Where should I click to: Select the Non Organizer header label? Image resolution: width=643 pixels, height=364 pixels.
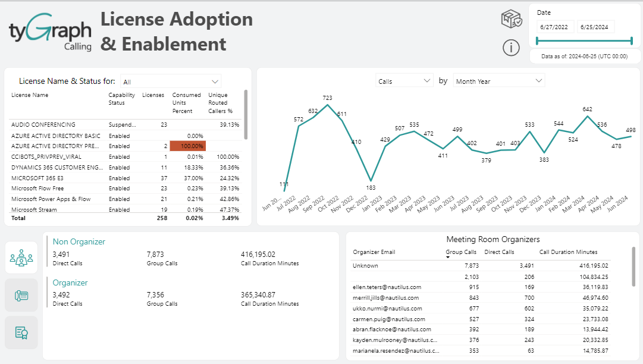[78, 241]
